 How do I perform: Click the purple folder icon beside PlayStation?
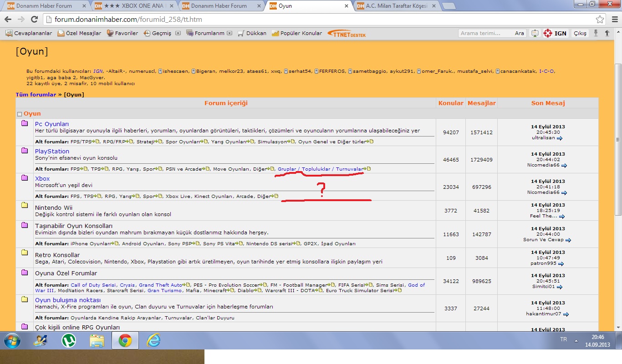pyautogui.click(x=25, y=151)
